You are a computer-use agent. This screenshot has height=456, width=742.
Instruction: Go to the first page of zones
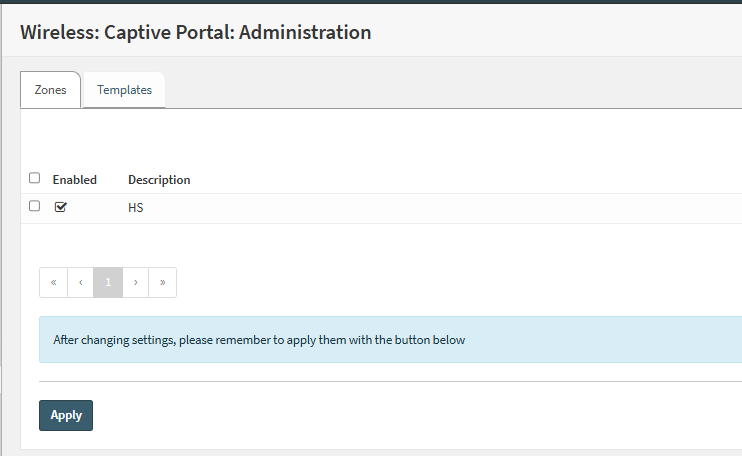pos(53,282)
